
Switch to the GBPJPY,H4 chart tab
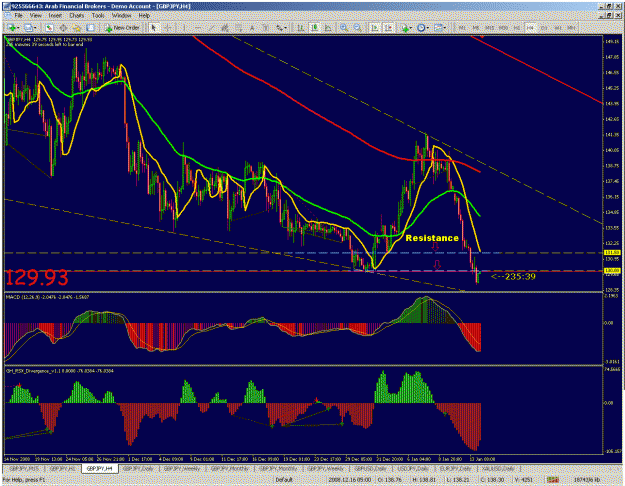(100, 468)
